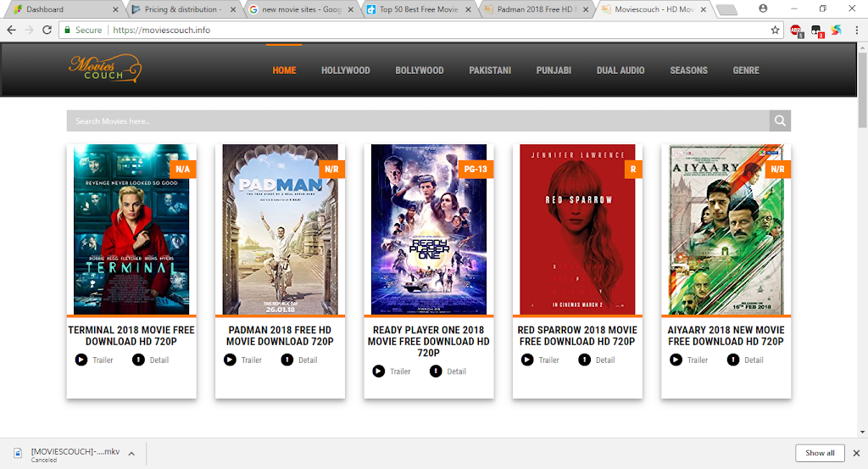Click the Padman movie poster

click(280, 229)
